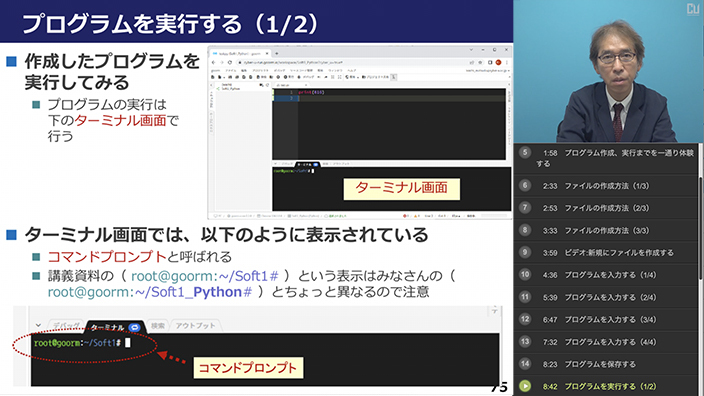This screenshot has height=396, width=704.
Task: Collapse panel using chevron left of デバッグ tab
Action: pos(38,325)
